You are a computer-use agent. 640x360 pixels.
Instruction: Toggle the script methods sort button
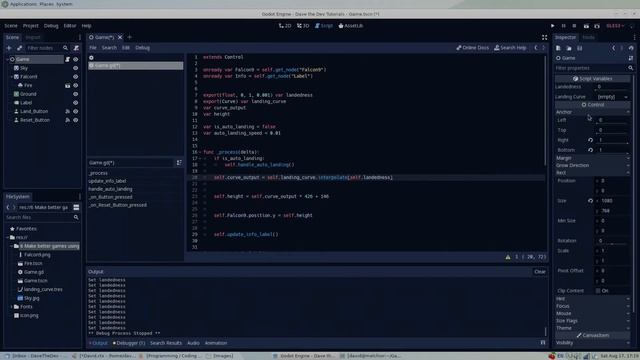pos(179,163)
